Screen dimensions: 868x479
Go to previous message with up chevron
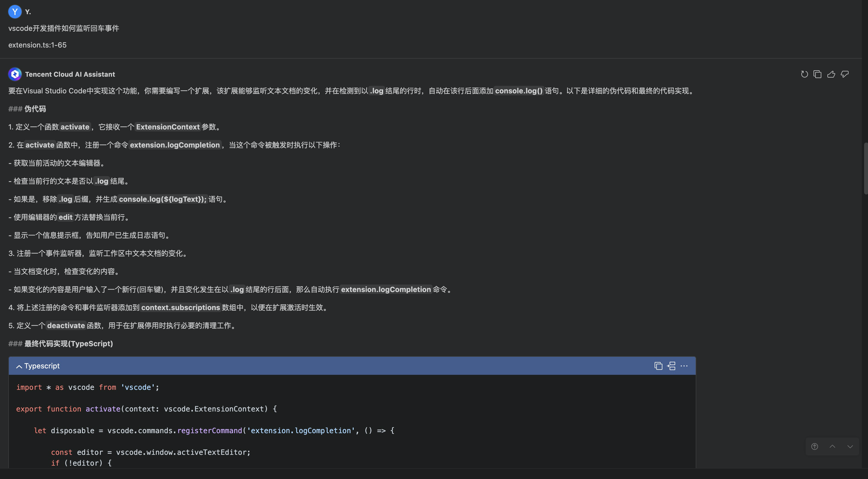click(x=832, y=446)
